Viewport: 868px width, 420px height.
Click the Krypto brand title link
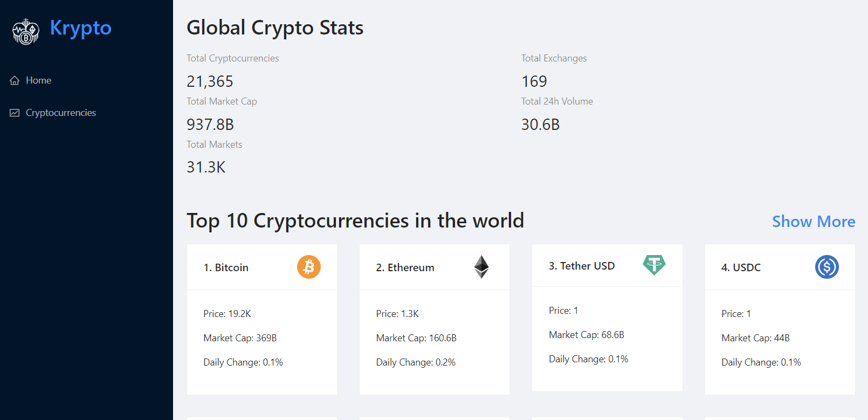click(80, 28)
